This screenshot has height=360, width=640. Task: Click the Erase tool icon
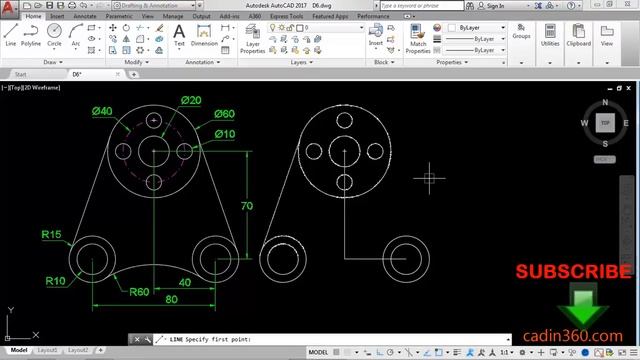click(160, 28)
